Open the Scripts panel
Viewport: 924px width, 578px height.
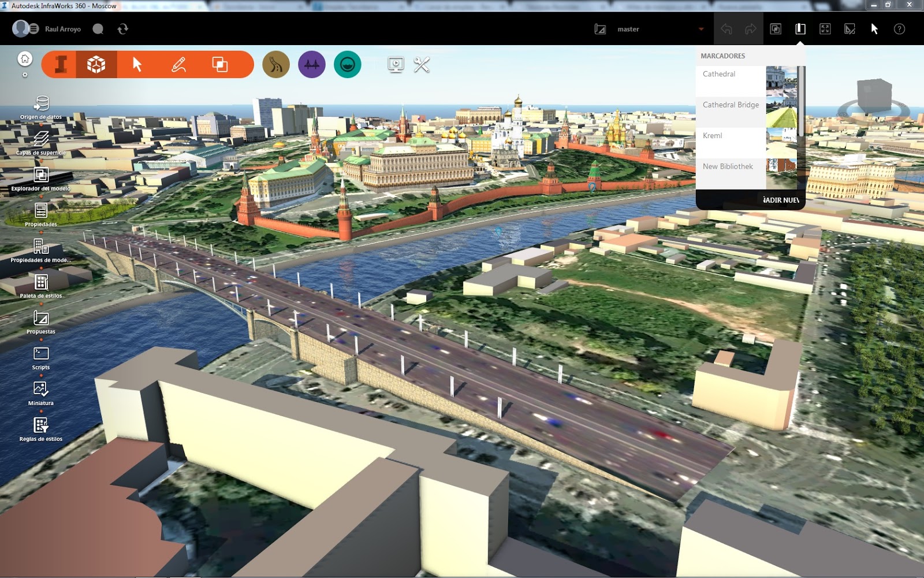tap(40, 354)
